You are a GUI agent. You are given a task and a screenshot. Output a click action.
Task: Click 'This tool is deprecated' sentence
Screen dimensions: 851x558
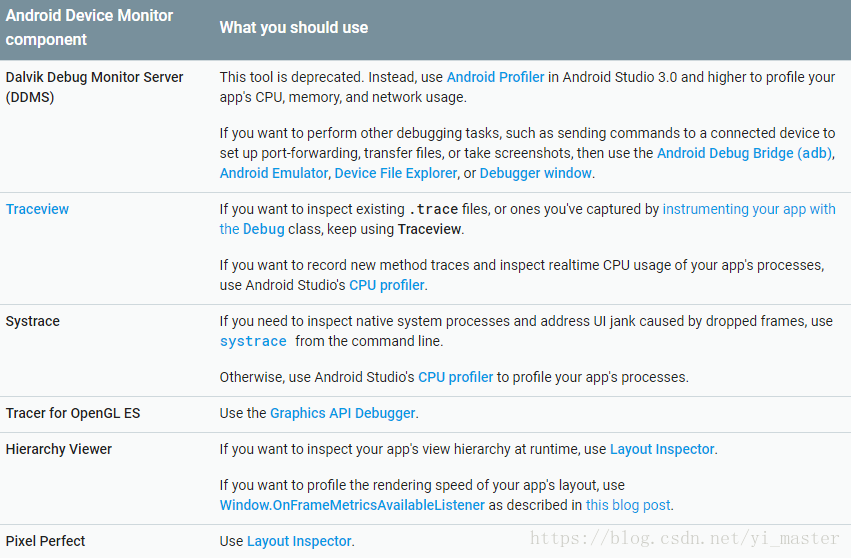(291, 77)
